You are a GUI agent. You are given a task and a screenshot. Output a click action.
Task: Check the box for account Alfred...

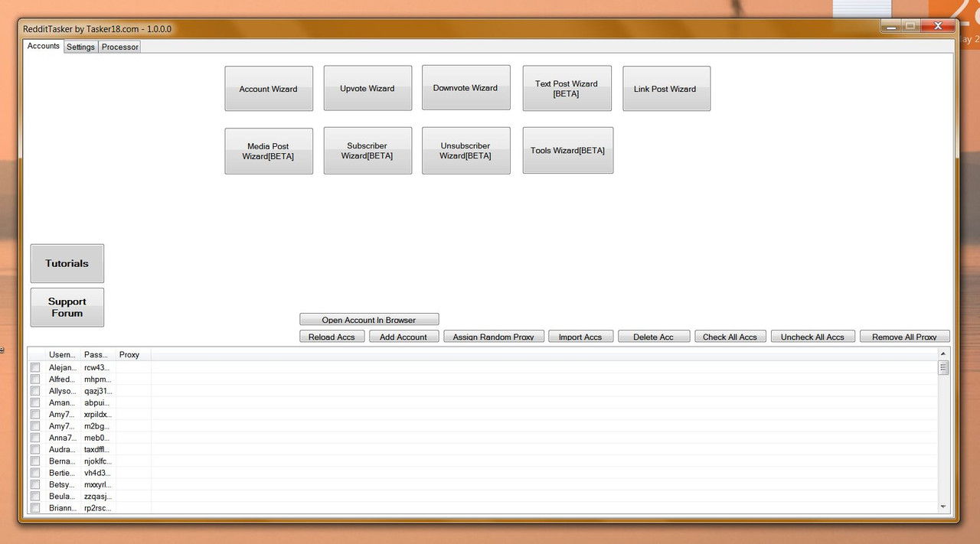pos(35,379)
